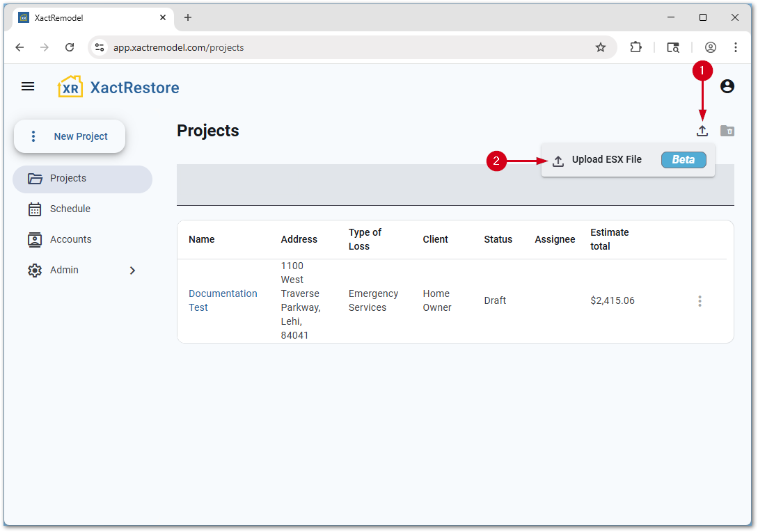This screenshot has height=532, width=758.
Task: Select Projects in the sidebar
Action: click(68, 179)
